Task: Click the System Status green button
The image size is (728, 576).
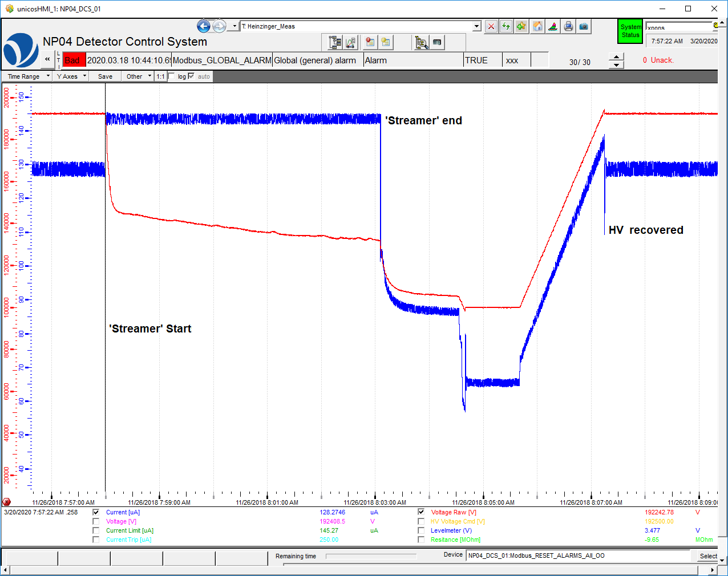Action: pyautogui.click(x=630, y=31)
